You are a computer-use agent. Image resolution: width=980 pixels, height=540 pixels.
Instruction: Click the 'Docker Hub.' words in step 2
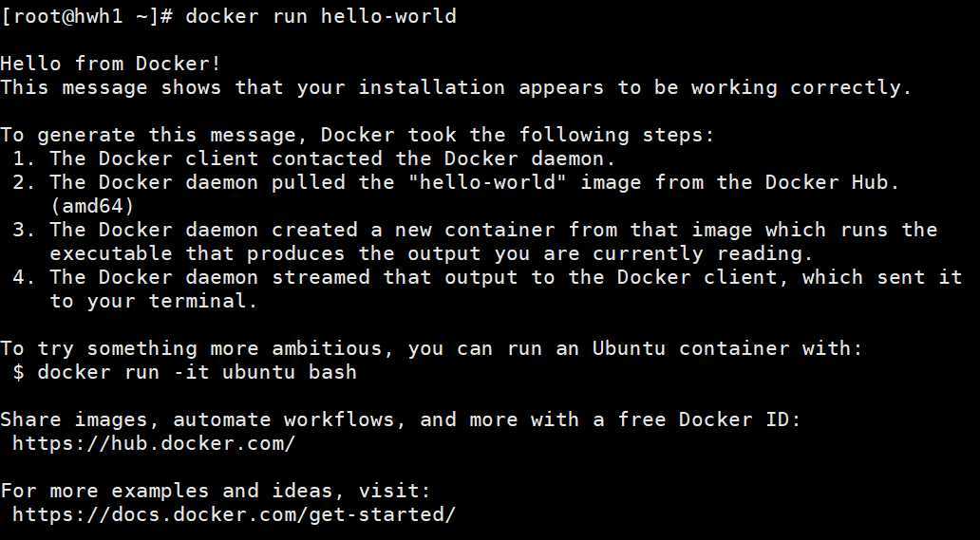[832, 182]
